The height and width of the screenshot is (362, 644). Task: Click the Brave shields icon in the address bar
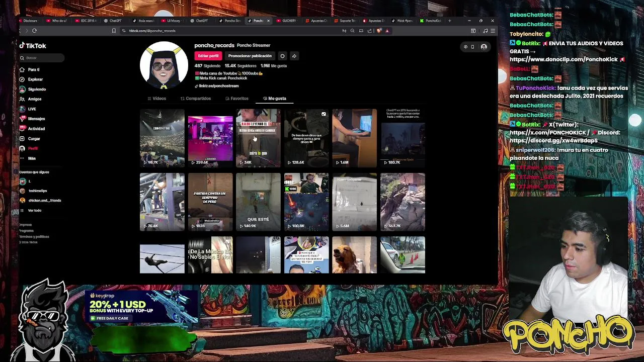[x=379, y=31]
